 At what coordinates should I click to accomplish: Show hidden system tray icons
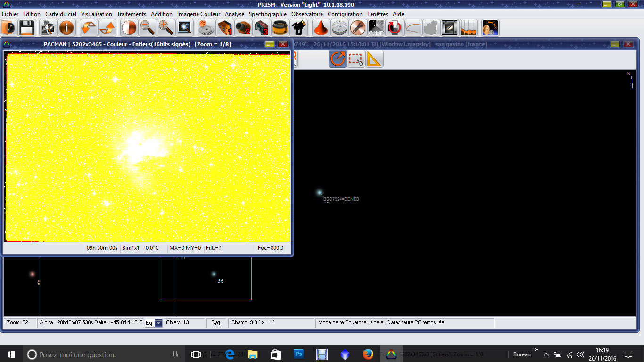pos(546,354)
